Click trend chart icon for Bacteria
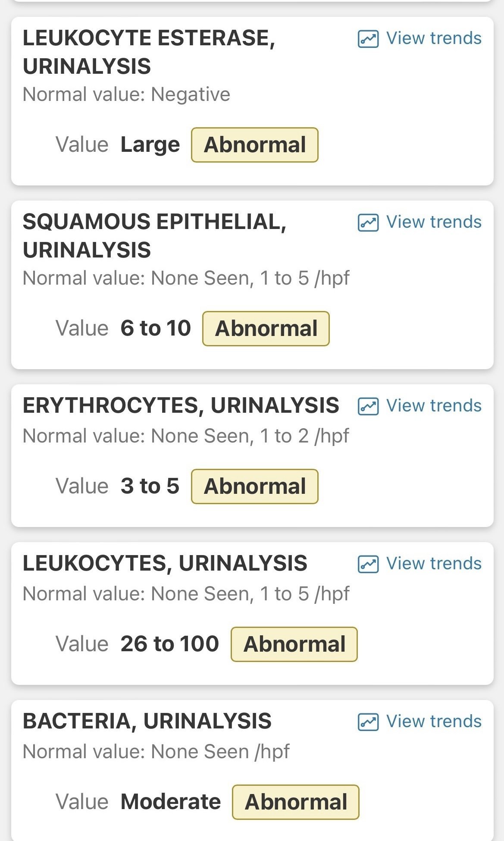This screenshot has width=504, height=841. (x=368, y=722)
